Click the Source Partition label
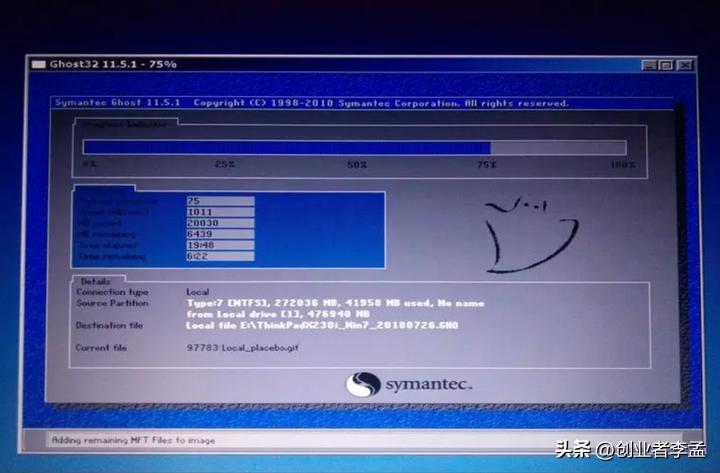This screenshot has height=473, width=720. click(112, 303)
